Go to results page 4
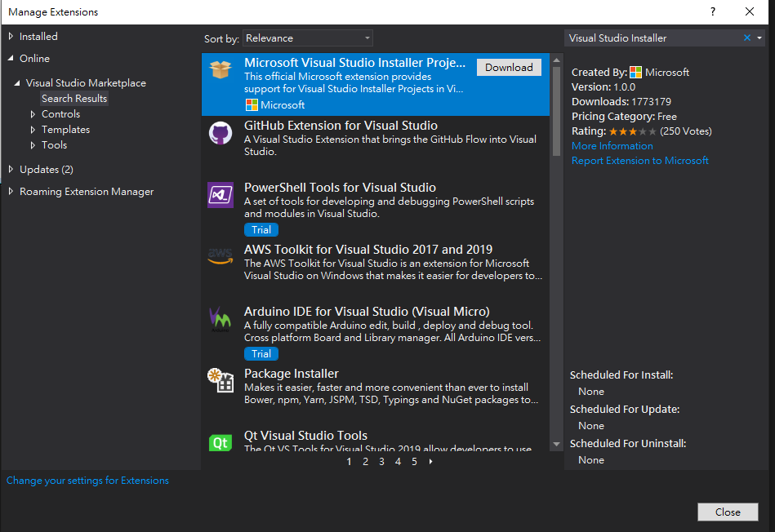The width and height of the screenshot is (775, 532). click(x=398, y=461)
